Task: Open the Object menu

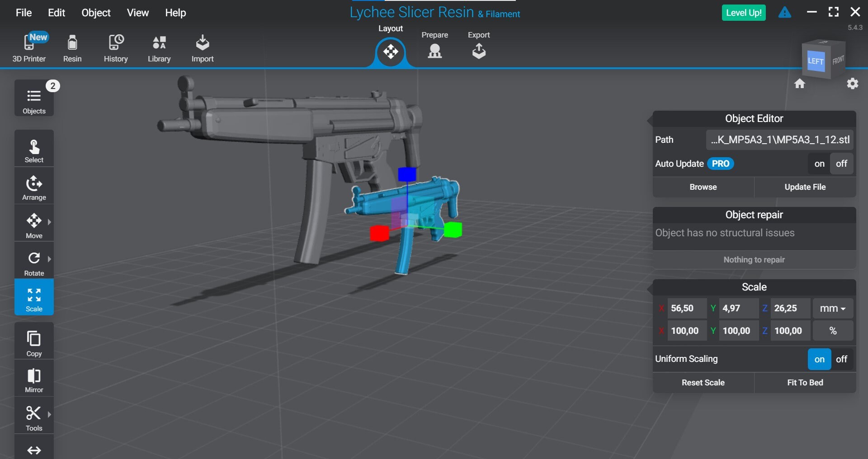Action: click(x=95, y=12)
